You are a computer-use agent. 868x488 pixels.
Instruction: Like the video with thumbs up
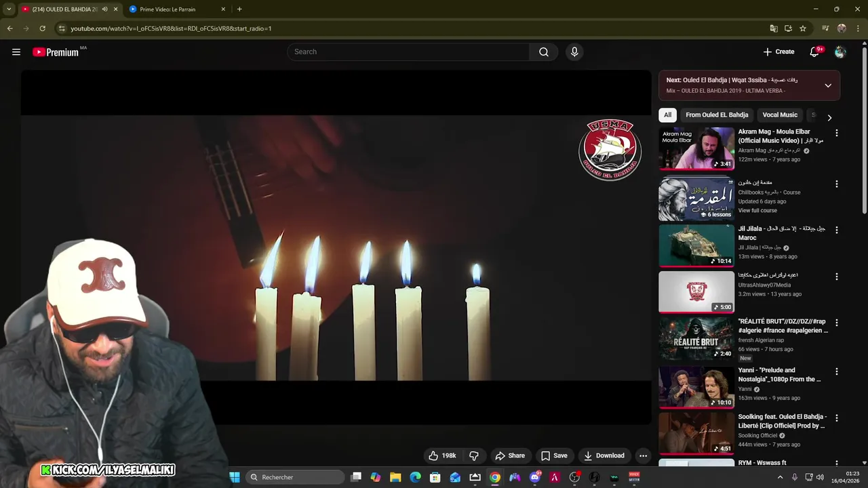[x=441, y=455]
